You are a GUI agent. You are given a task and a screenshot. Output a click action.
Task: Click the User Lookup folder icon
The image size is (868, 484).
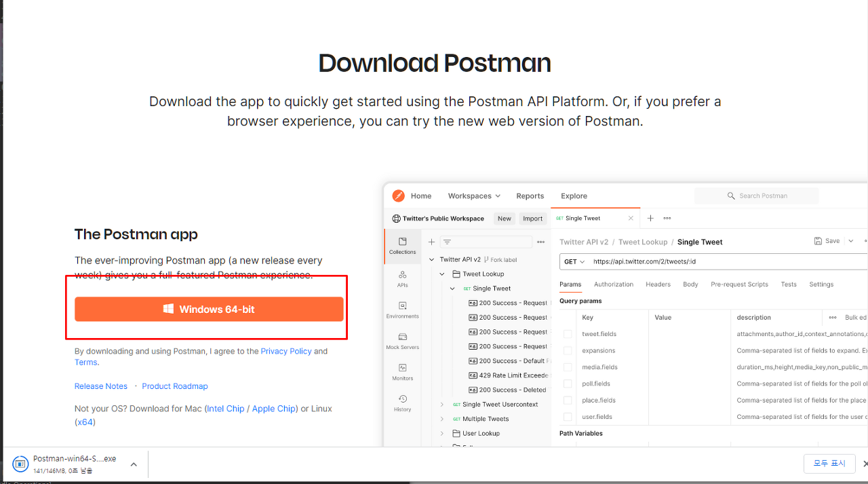457,433
